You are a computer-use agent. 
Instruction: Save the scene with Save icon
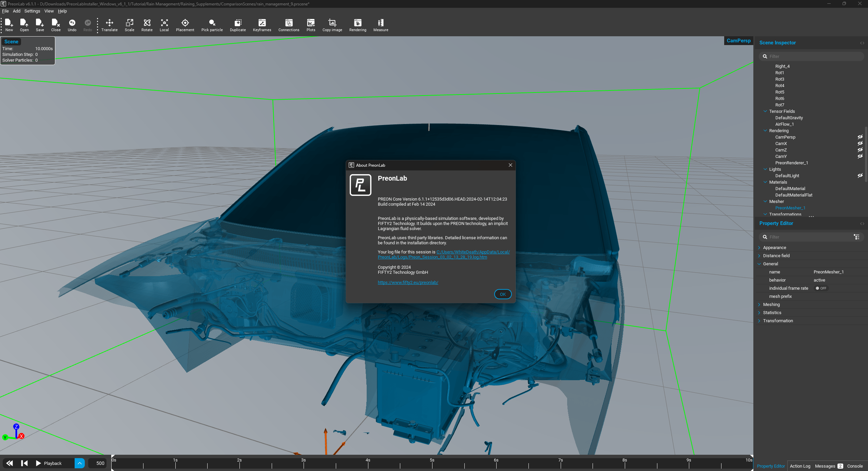tap(40, 25)
